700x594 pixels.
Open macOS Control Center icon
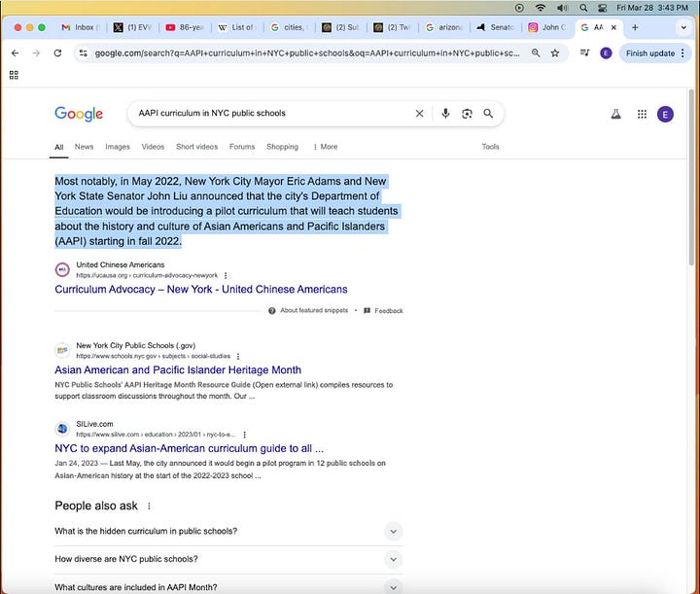(602, 8)
